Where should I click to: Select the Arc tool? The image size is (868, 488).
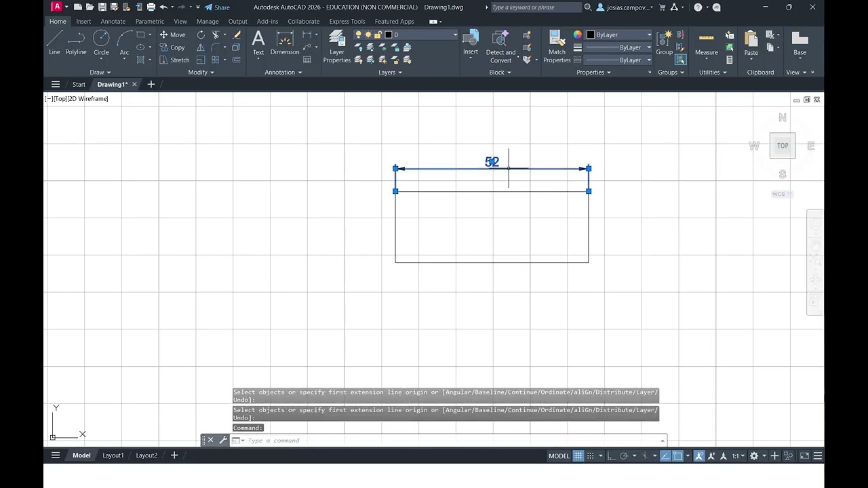coord(124,42)
